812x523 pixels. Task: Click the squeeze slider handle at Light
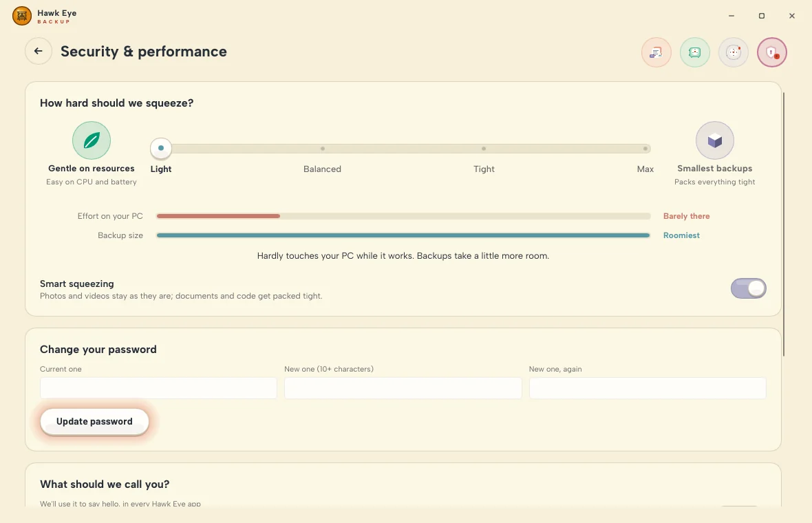161,149
